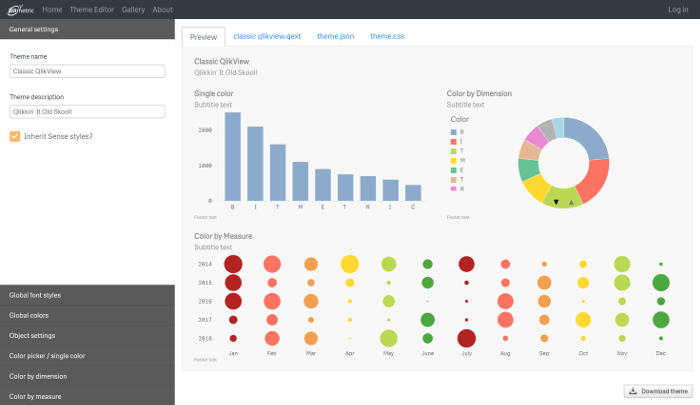The image size is (700, 405).
Task: Open the About page
Action: click(x=162, y=9)
